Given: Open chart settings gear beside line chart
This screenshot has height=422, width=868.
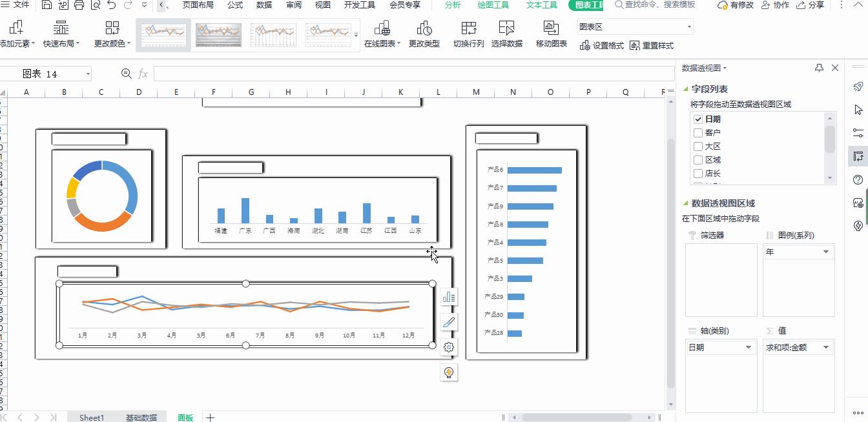Looking at the screenshot, I should [x=449, y=347].
